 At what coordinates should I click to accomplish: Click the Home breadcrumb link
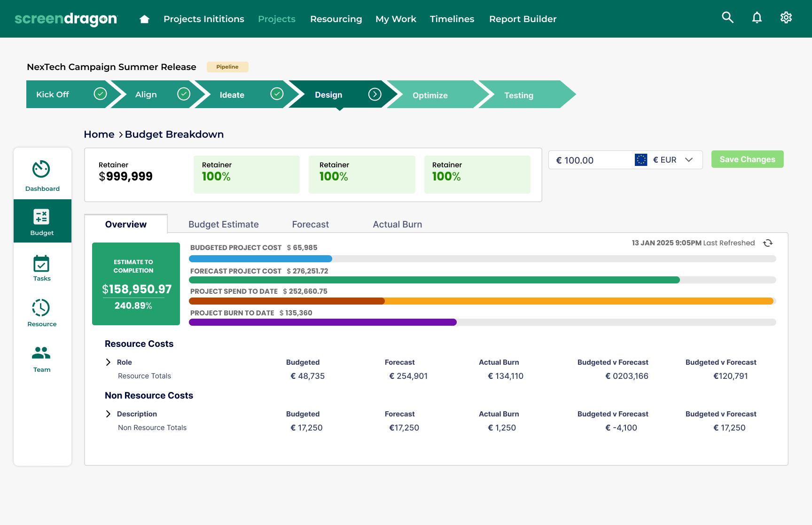99,134
